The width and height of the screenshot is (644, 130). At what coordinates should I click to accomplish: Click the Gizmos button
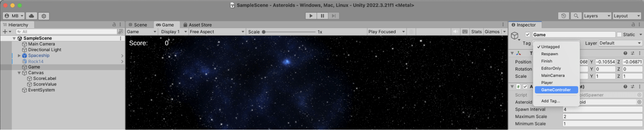(x=492, y=32)
